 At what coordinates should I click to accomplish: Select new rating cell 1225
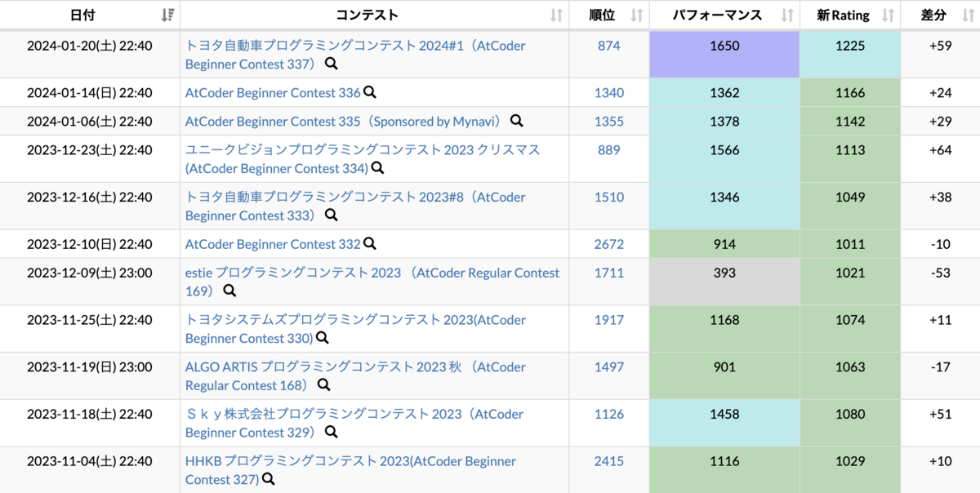pyautogui.click(x=850, y=55)
